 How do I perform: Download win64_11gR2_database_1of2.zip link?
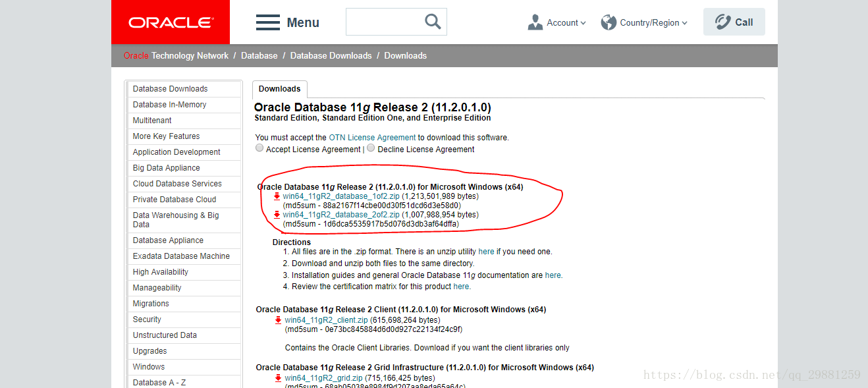pyautogui.click(x=341, y=196)
